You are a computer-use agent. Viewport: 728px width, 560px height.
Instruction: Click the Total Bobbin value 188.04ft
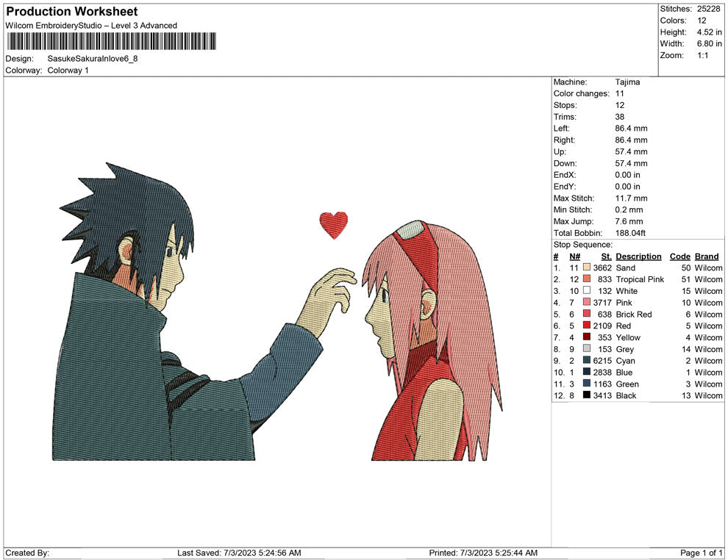pos(630,232)
